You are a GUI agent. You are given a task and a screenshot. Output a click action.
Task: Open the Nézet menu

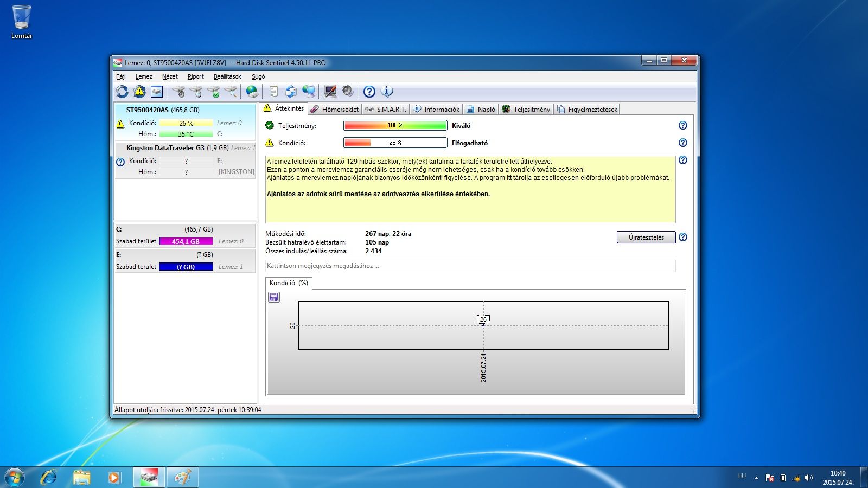(x=170, y=76)
